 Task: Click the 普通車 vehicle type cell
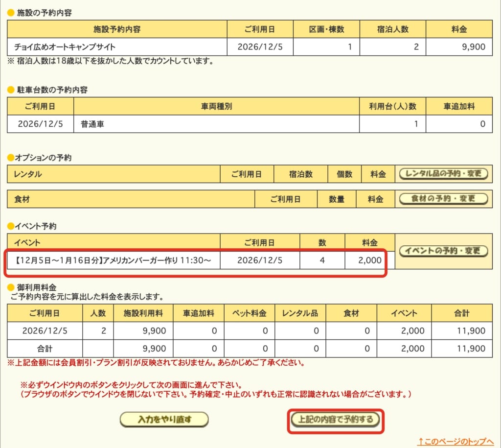point(216,124)
